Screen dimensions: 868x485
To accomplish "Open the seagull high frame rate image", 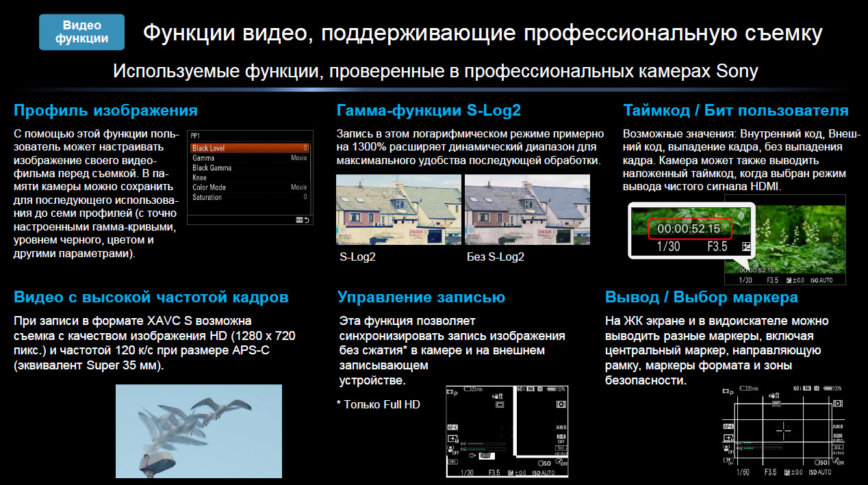I will click(199, 430).
